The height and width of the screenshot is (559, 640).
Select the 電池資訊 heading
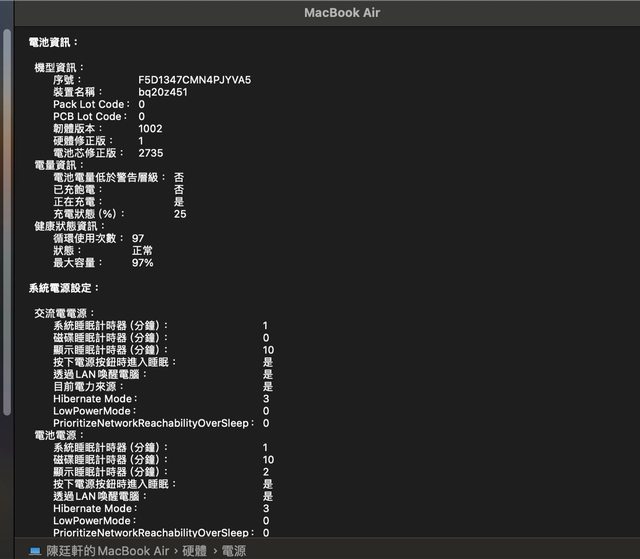point(54,43)
